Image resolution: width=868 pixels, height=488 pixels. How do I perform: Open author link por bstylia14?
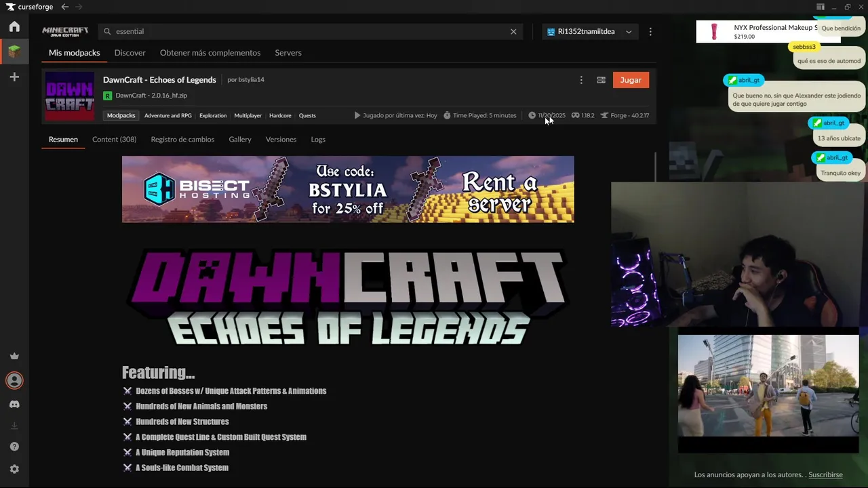[x=245, y=80]
